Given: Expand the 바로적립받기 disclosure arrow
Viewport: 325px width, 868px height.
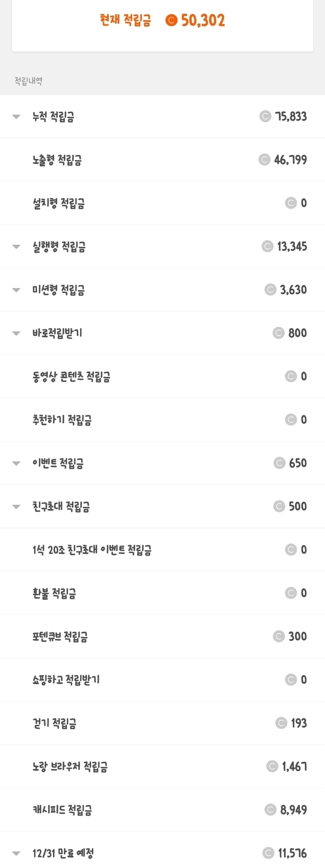Looking at the screenshot, I should pos(16,334).
